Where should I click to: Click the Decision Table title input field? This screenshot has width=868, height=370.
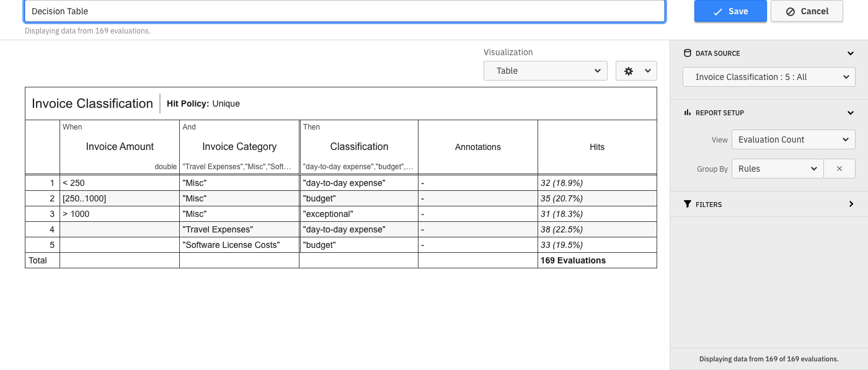click(x=344, y=11)
